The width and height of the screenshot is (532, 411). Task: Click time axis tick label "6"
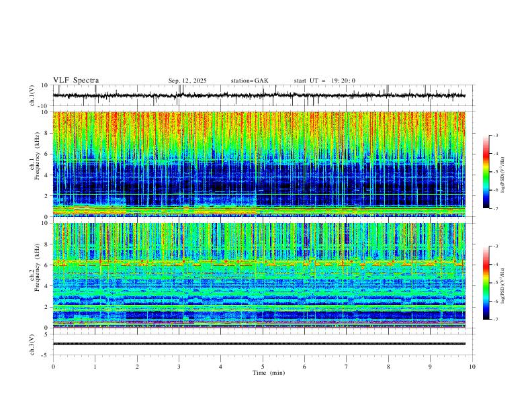(x=304, y=367)
